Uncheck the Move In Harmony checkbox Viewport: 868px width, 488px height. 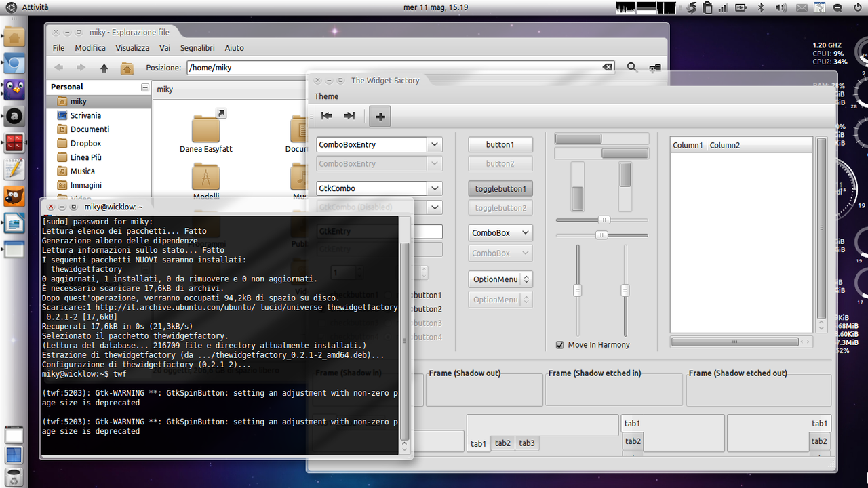[x=559, y=345]
